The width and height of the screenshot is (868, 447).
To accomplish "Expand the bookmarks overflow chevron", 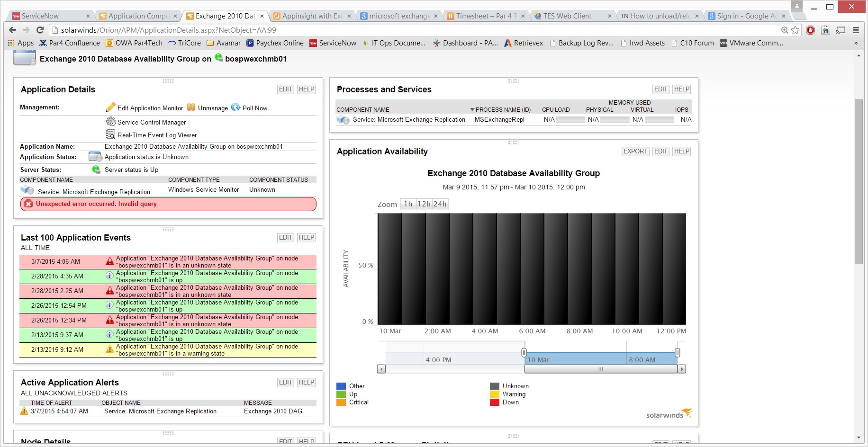I will [x=856, y=43].
